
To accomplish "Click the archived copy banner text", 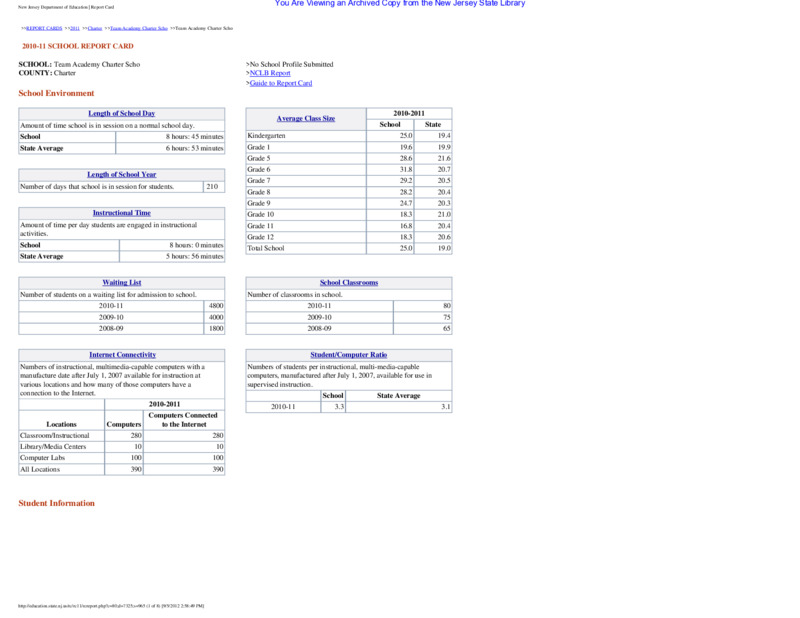I will (x=400, y=3).
